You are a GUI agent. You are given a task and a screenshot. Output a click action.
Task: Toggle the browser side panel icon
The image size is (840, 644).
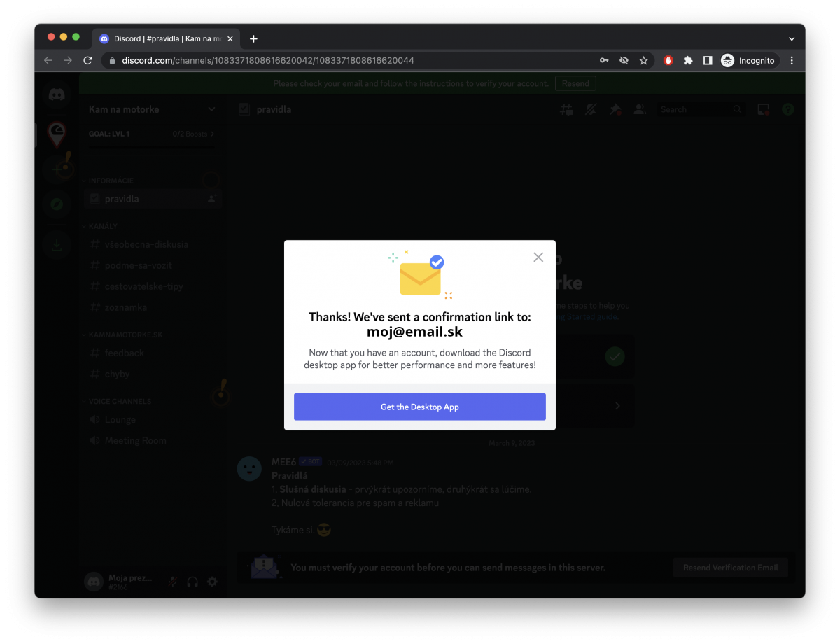coord(708,60)
